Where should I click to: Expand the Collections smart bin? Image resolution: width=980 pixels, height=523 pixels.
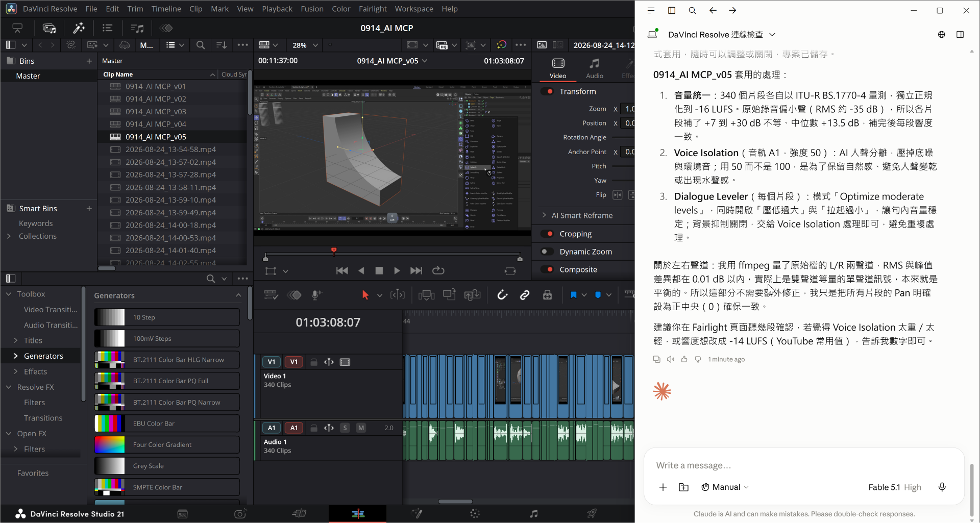[x=9, y=236]
